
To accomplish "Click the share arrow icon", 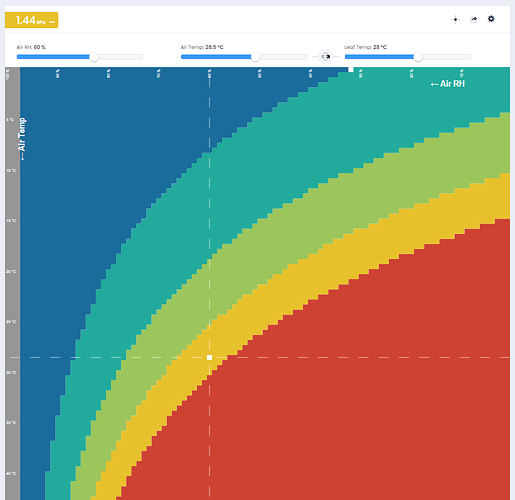I will (x=473, y=19).
